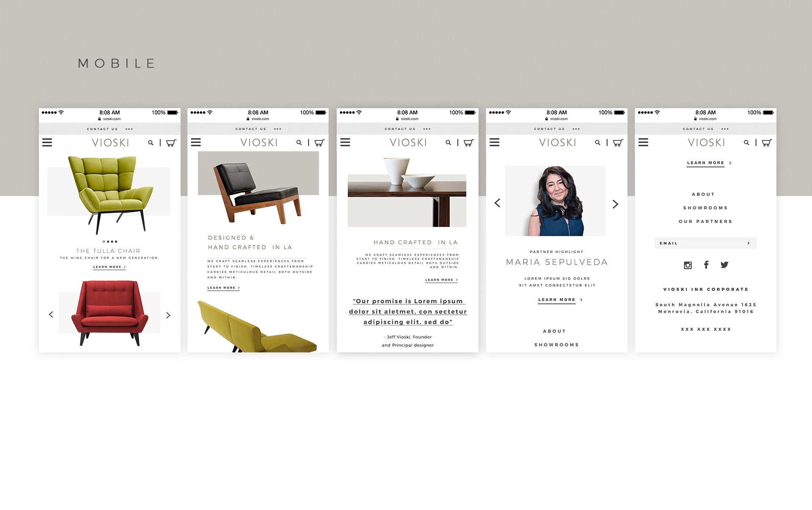The height and width of the screenshot is (510, 812).
Task: Select carousel dots under green Tulla chair
Action: (x=110, y=242)
